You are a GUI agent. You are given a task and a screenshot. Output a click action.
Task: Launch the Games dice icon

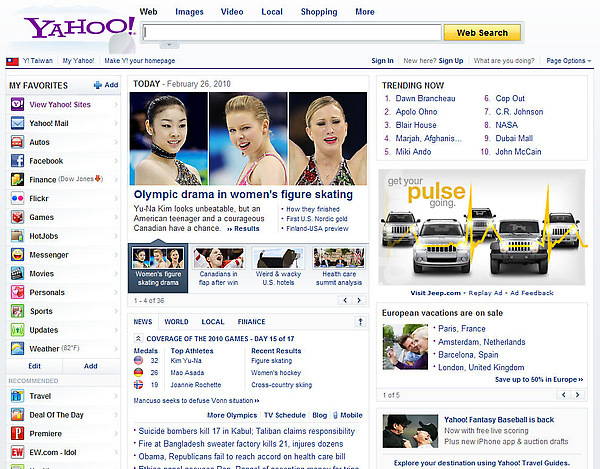tap(17, 217)
